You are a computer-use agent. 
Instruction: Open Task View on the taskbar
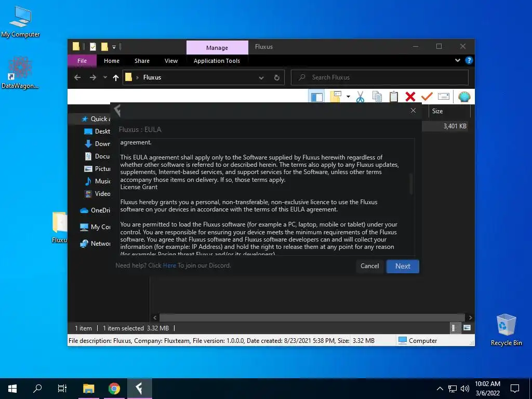pos(62,389)
